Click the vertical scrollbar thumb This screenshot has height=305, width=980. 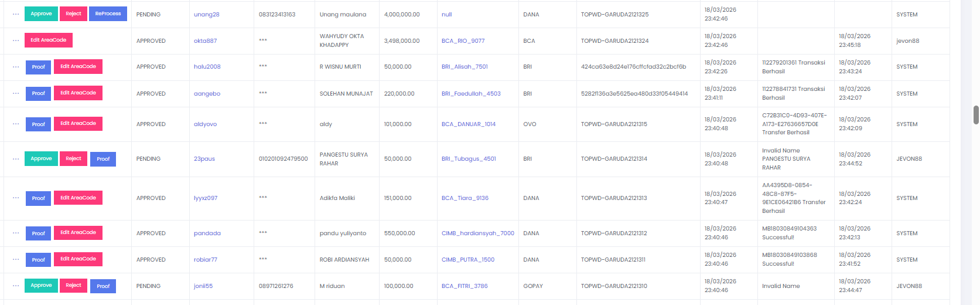point(976,115)
